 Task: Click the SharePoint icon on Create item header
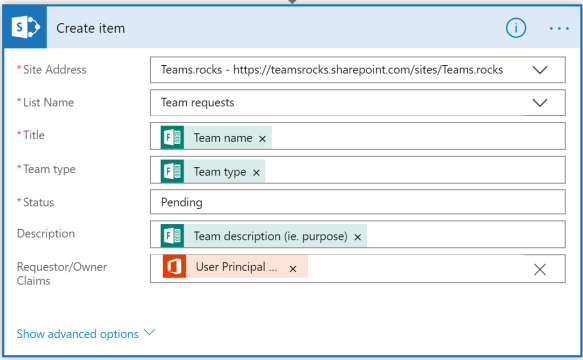click(x=25, y=28)
